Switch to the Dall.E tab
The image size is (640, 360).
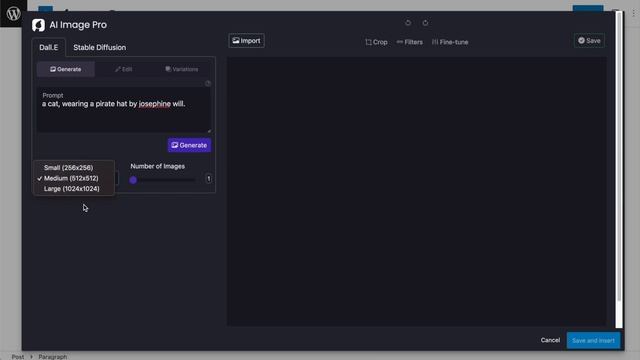coord(49,47)
